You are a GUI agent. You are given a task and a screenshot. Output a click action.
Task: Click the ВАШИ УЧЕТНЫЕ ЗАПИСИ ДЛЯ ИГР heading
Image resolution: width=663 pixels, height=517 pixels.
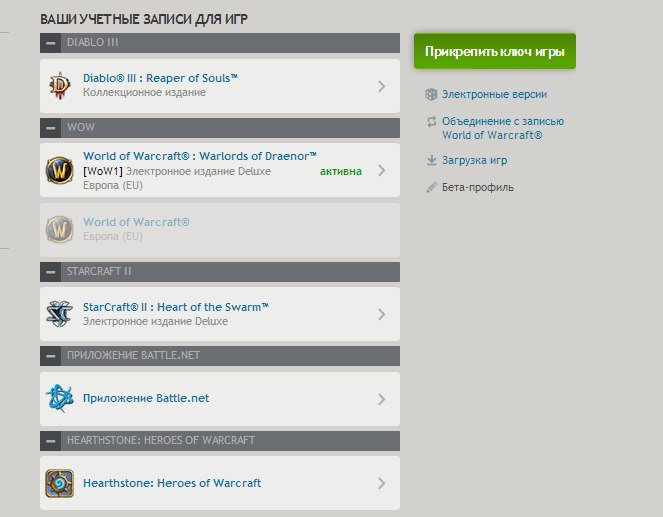[144, 19]
